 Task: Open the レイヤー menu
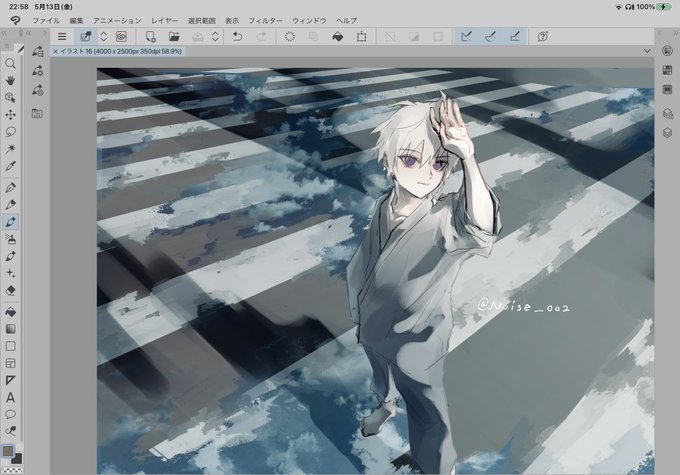pyautogui.click(x=164, y=21)
